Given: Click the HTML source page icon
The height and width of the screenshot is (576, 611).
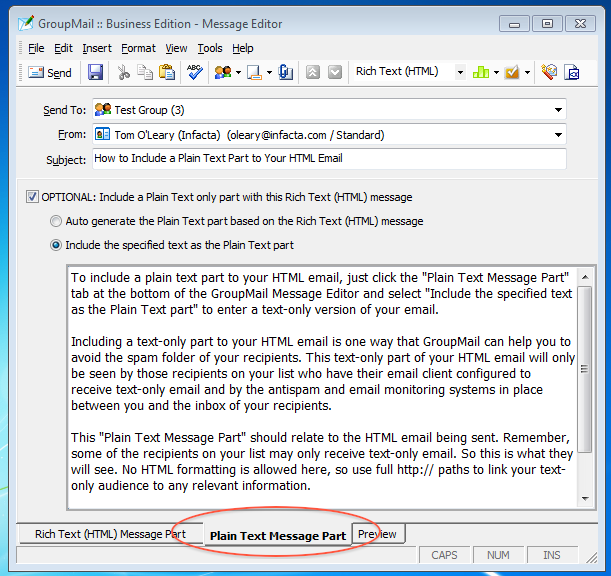Looking at the screenshot, I should [571, 72].
